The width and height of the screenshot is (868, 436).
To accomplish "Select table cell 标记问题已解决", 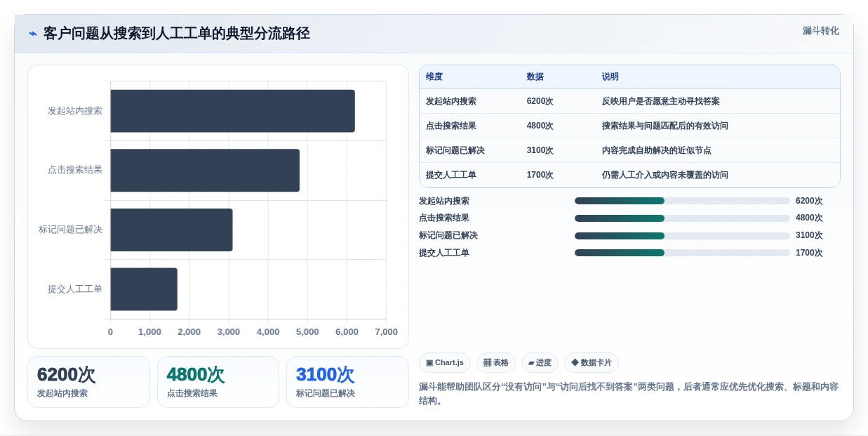I will tap(455, 150).
